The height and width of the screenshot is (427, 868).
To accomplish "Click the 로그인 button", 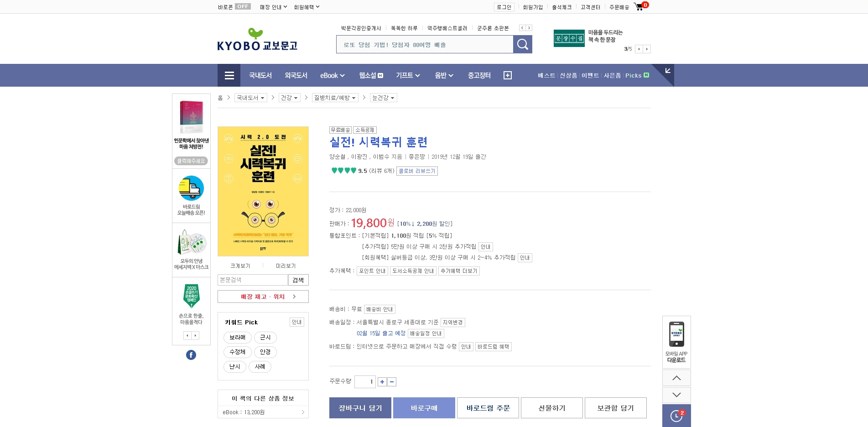I will 504,7.
